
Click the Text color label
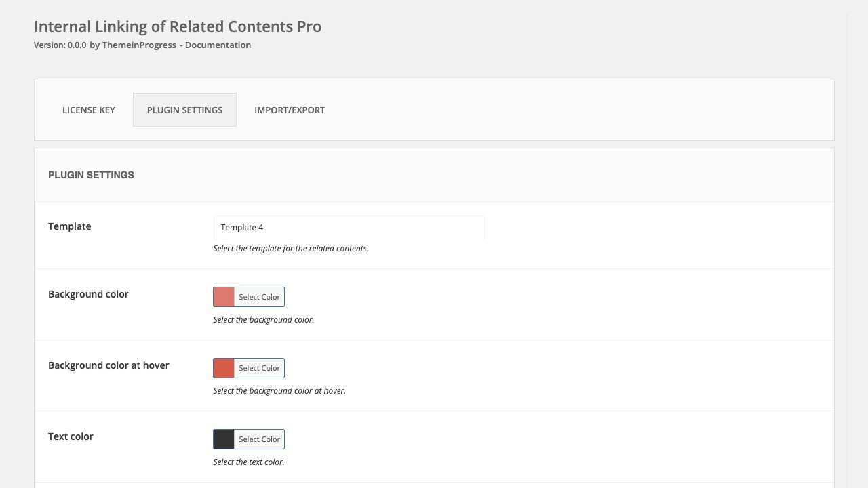click(71, 436)
